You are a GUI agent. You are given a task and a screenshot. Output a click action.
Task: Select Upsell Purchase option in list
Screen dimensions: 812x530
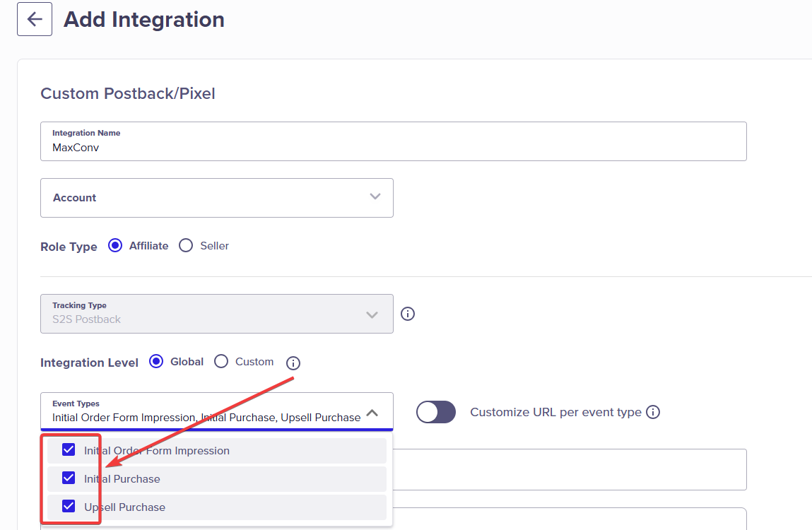[x=217, y=507]
